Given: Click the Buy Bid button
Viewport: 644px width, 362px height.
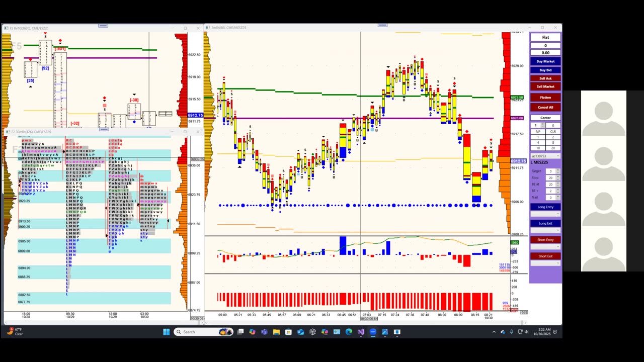Looking at the screenshot, I should point(545,70).
